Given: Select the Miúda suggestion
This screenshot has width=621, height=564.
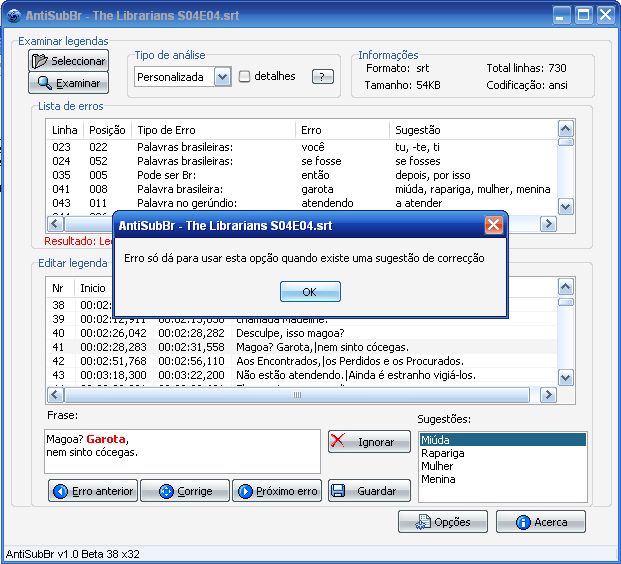Looking at the screenshot, I should (503, 440).
